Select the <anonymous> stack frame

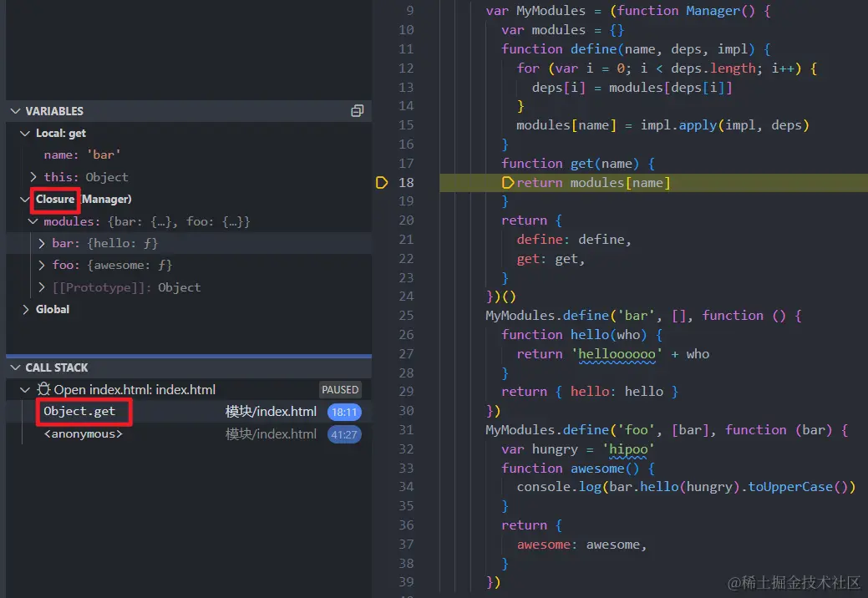pos(188,433)
